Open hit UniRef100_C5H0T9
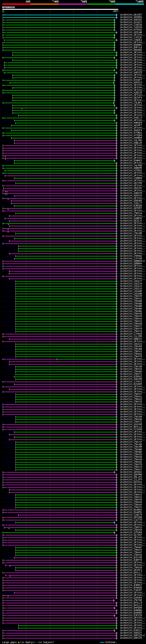Viewport: 146px width, 644px height. [131, 357]
